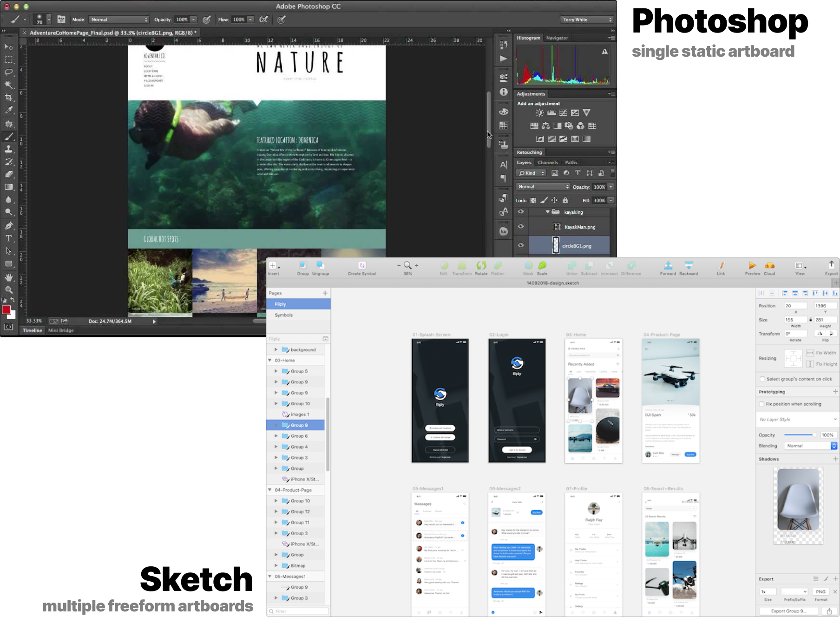Add a Brightness/Contrast adjustment in Photoshop

pyautogui.click(x=539, y=112)
